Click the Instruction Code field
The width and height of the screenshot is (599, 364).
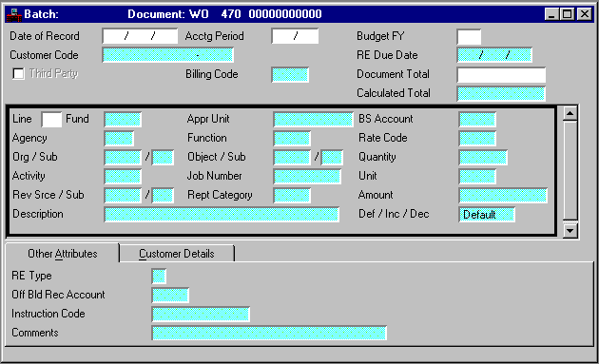pyautogui.click(x=201, y=314)
